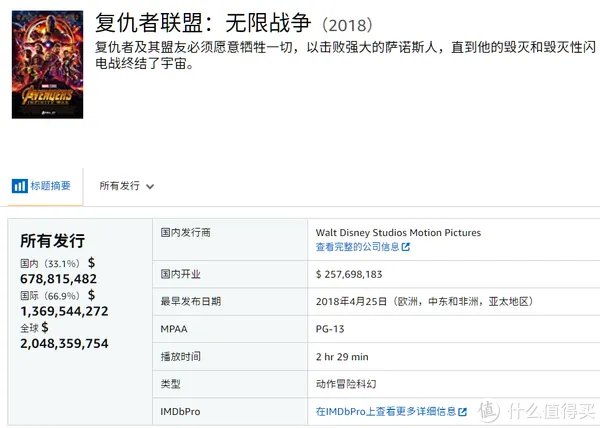Click the 类型 row label
Screen dimensions: 600x428
tap(171, 384)
